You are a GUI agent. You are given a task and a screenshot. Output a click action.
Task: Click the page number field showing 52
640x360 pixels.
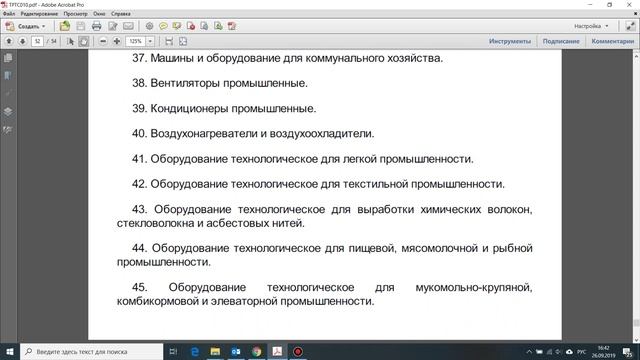pyautogui.click(x=37, y=41)
